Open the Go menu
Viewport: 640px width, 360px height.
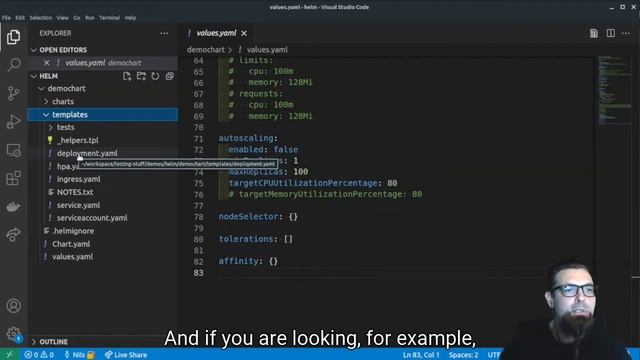pyautogui.click(x=77, y=18)
